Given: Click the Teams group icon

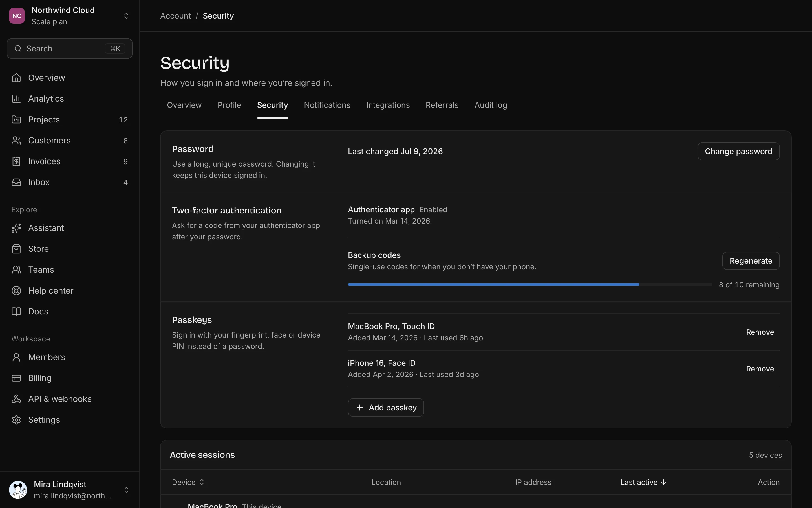Looking at the screenshot, I should pyautogui.click(x=16, y=270).
